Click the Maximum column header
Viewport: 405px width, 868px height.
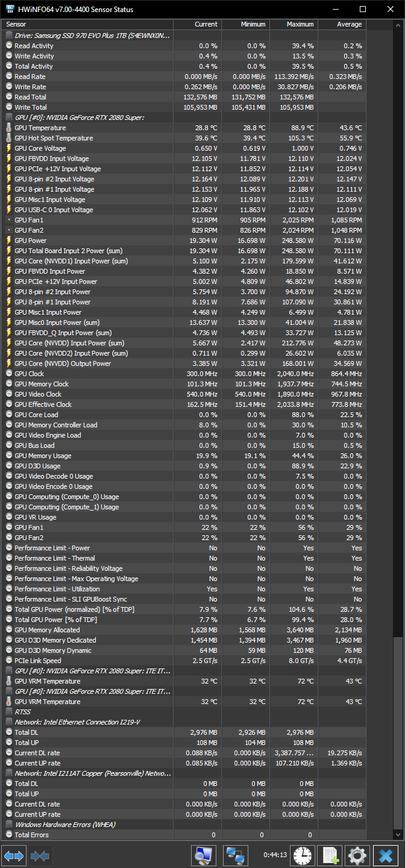[x=294, y=24]
